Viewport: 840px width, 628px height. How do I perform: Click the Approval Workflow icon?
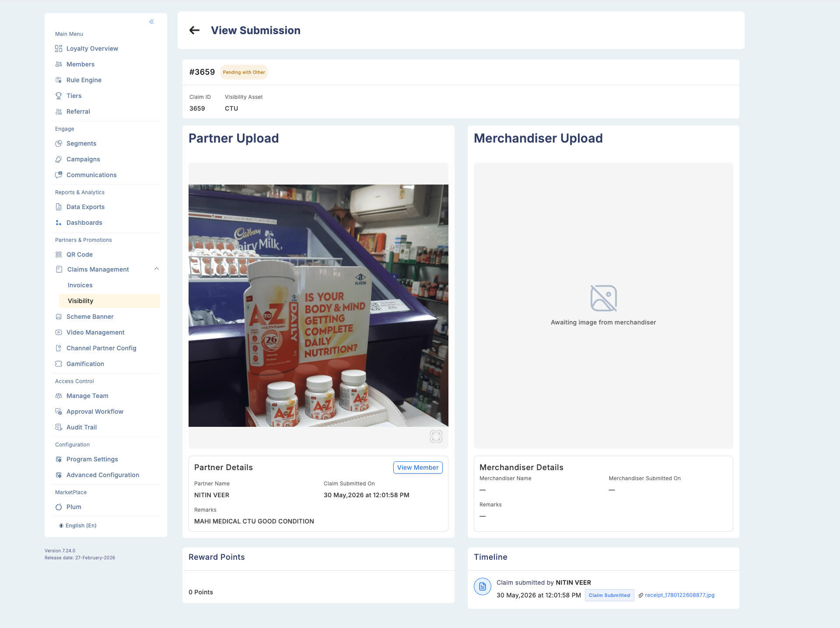(x=59, y=412)
